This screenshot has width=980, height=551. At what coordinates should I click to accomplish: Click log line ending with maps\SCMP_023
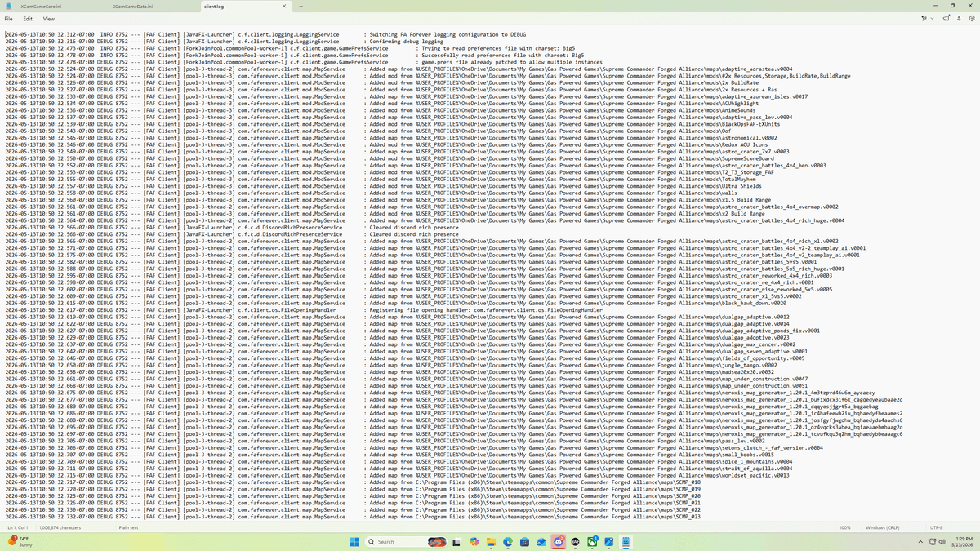pyautogui.click(x=353, y=516)
